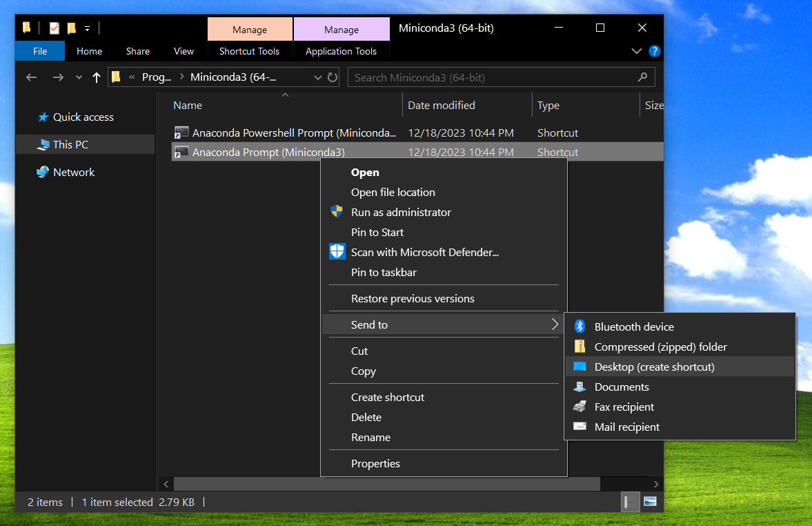Open Properties from the context menu
This screenshot has height=526, width=812.
pos(444,463)
